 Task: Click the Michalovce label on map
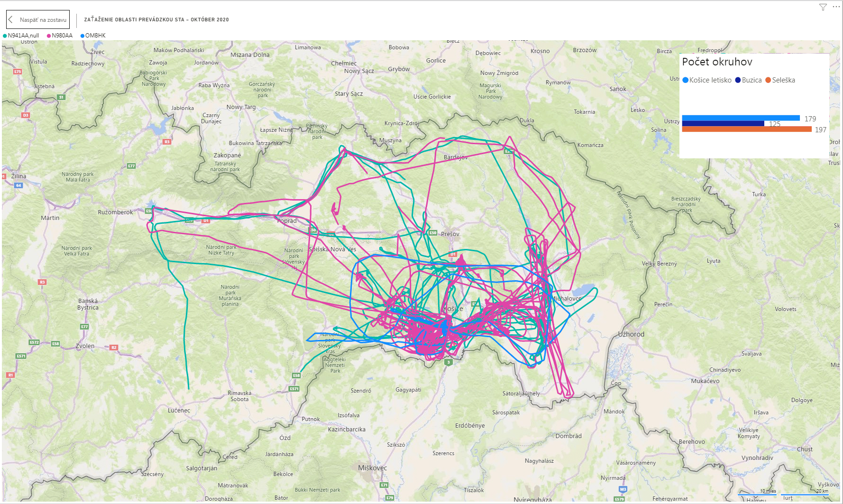(x=567, y=299)
